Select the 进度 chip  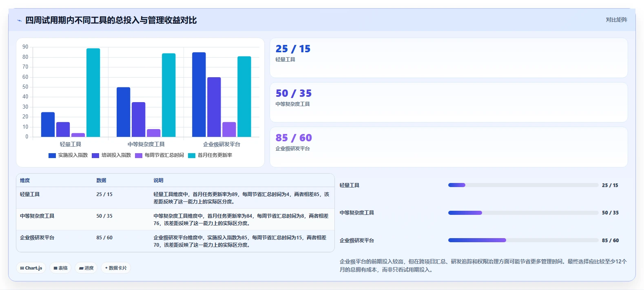click(x=86, y=268)
